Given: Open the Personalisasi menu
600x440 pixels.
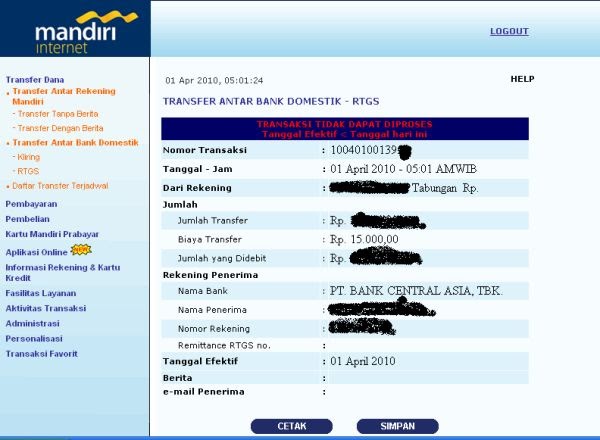Looking at the screenshot, I should click(x=34, y=339).
